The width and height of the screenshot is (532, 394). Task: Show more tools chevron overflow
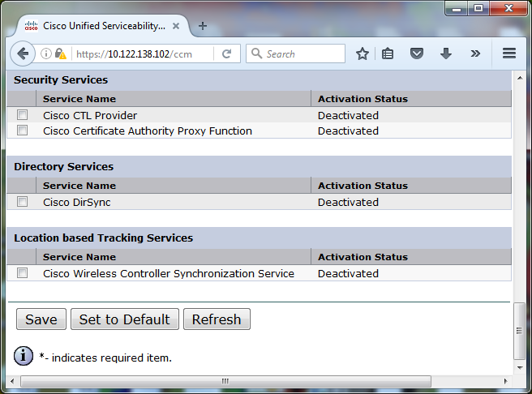coord(475,54)
